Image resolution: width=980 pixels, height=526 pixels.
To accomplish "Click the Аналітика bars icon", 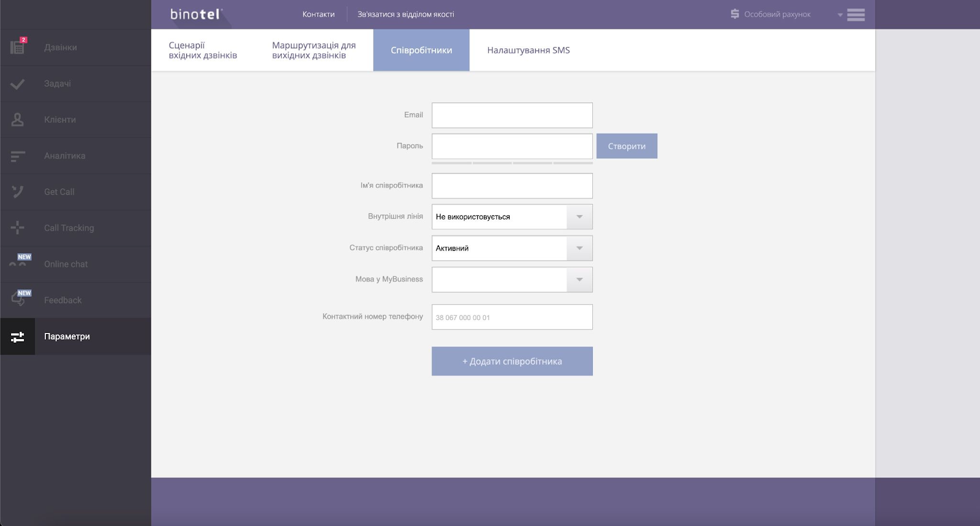I will 18,156.
